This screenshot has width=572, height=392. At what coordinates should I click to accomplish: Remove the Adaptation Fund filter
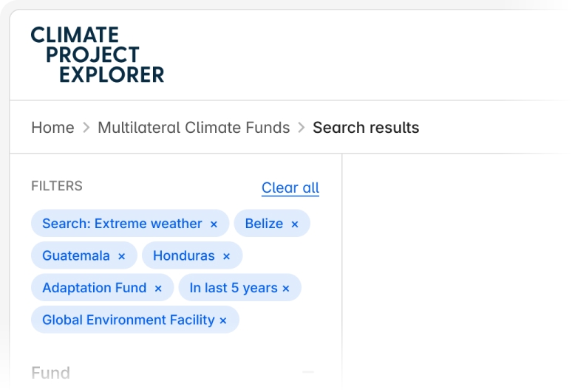pyautogui.click(x=158, y=289)
